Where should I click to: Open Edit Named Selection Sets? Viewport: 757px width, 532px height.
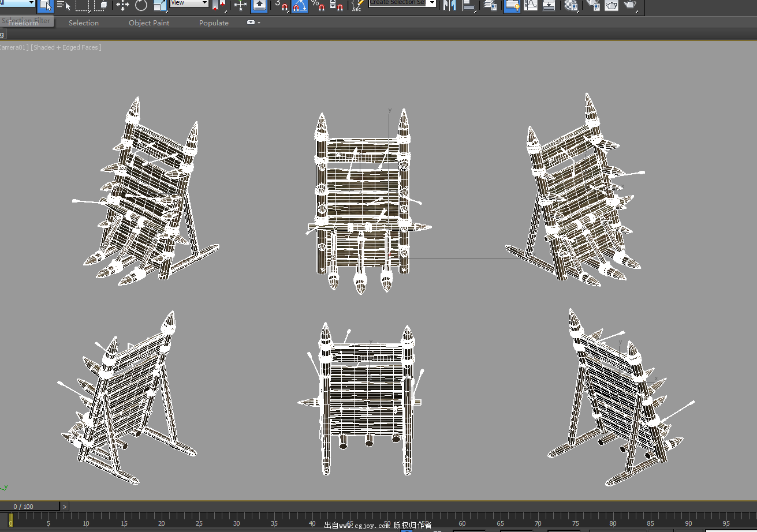(x=357, y=6)
